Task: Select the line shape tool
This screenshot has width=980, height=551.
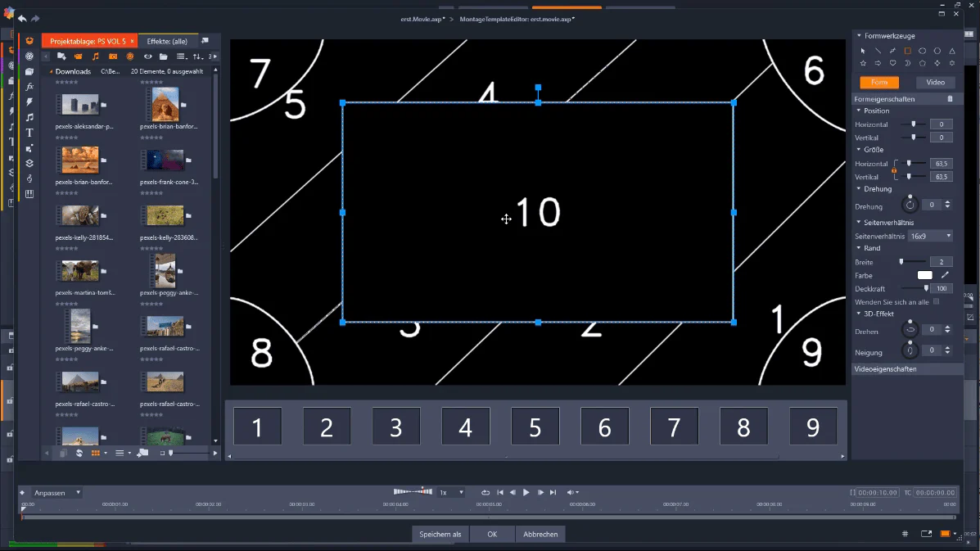Action: (x=878, y=52)
